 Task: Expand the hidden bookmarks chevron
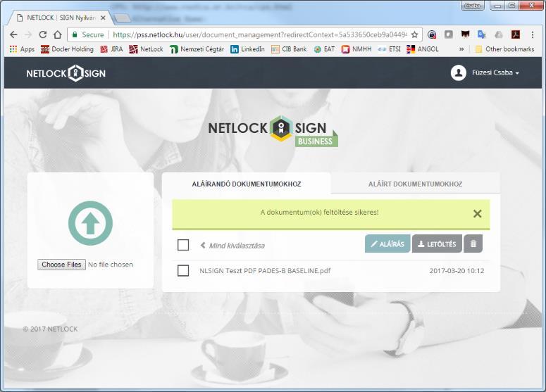(461, 49)
